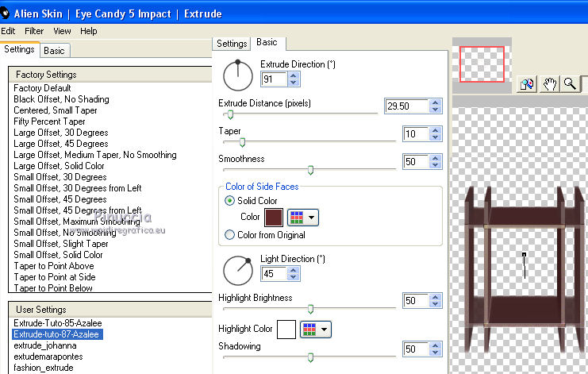Select Factory Default preset
Viewport: 588px width, 374px height.
pyautogui.click(x=42, y=88)
